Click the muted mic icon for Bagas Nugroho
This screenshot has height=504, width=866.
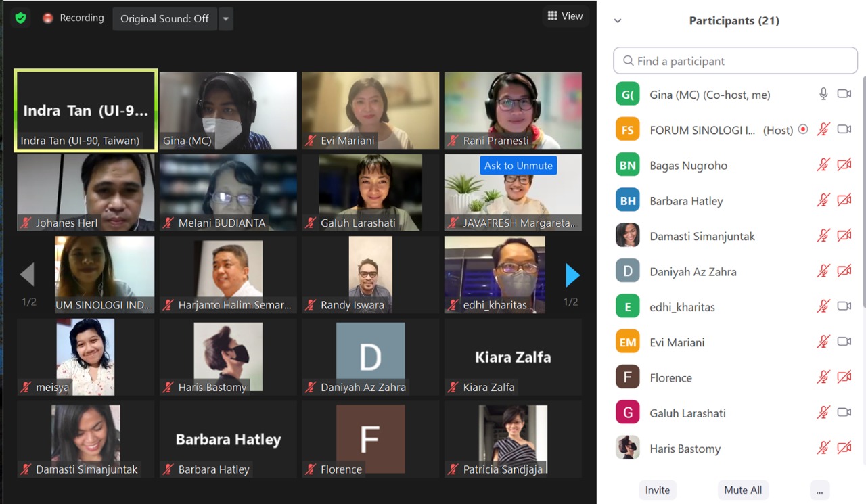(x=823, y=165)
